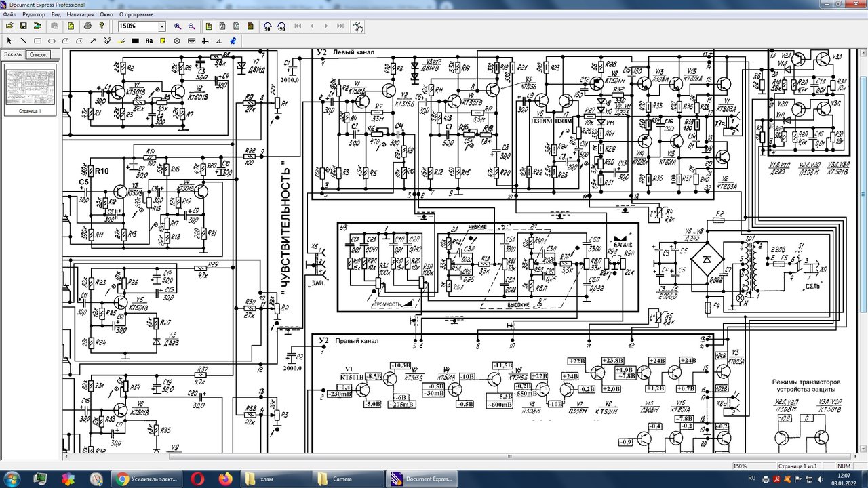Click the Zoom in magnifier icon

[x=178, y=26]
